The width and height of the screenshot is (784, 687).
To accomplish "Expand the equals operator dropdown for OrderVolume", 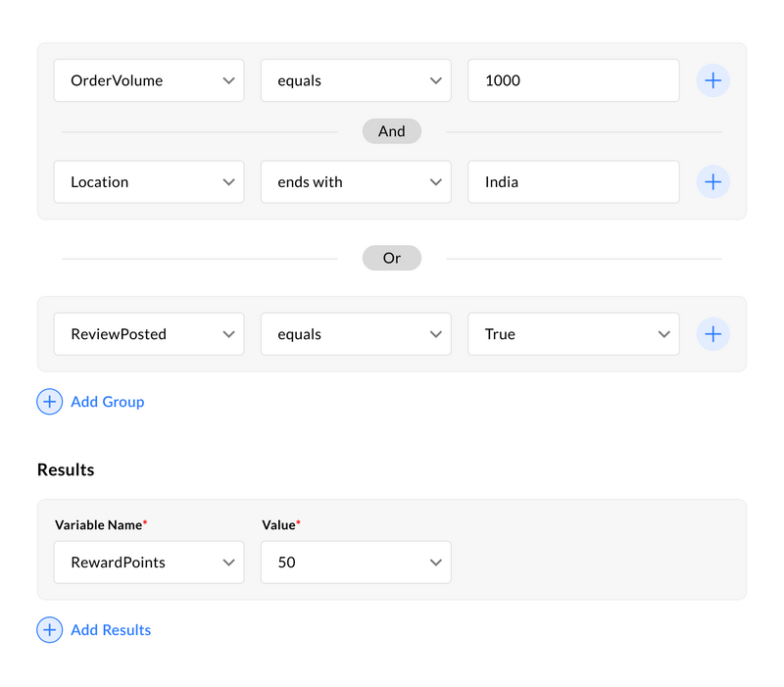I will pyautogui.click(x=355, y=80).
